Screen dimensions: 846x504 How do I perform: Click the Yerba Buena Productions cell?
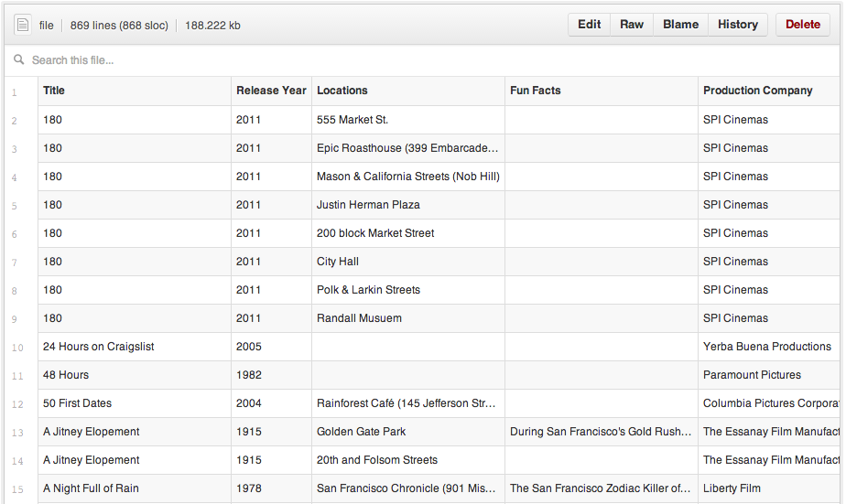[x=767, y=347]
